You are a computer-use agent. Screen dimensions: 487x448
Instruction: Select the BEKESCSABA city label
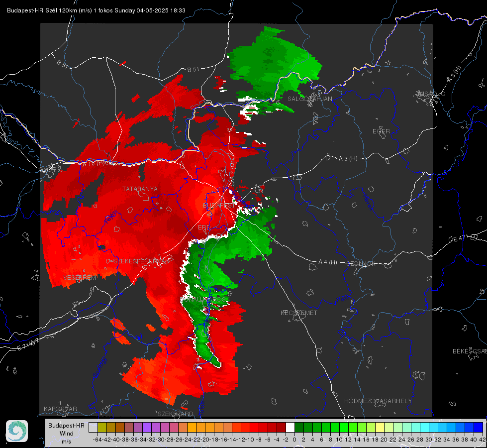click(470, 351)
